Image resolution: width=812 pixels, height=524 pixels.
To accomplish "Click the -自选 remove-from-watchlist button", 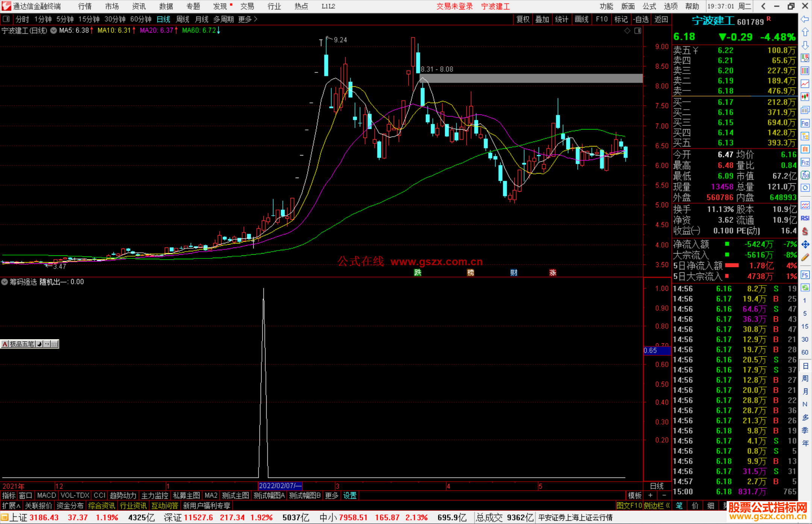I will pos(641,19).
